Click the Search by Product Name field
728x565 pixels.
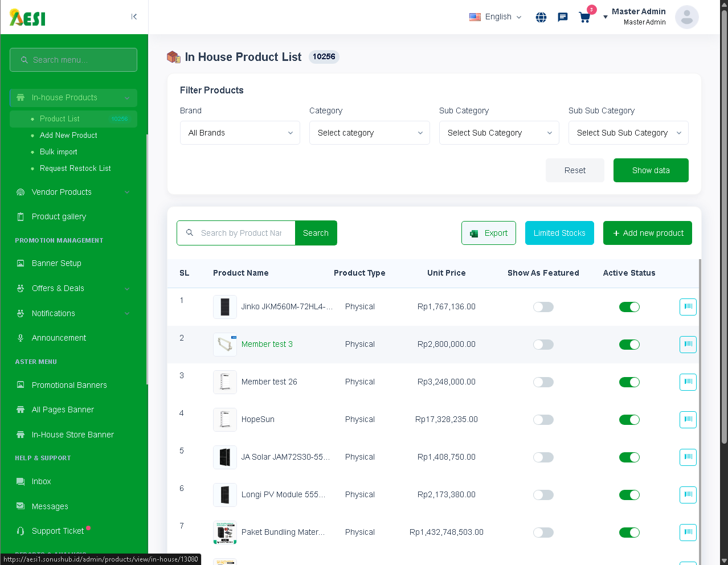pyautogui.click(x=242, y=233)
